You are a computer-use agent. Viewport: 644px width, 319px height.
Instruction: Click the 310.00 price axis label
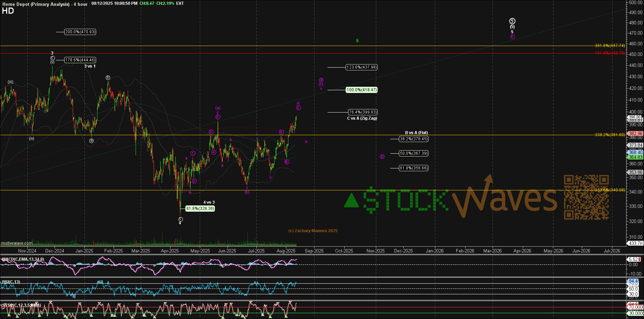tap(636, 237)
